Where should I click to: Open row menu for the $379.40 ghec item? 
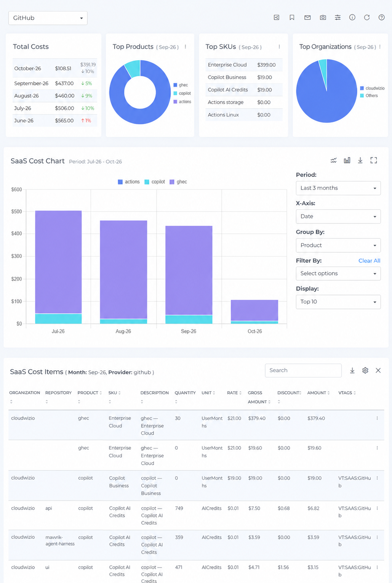click(x=377, y=418)
